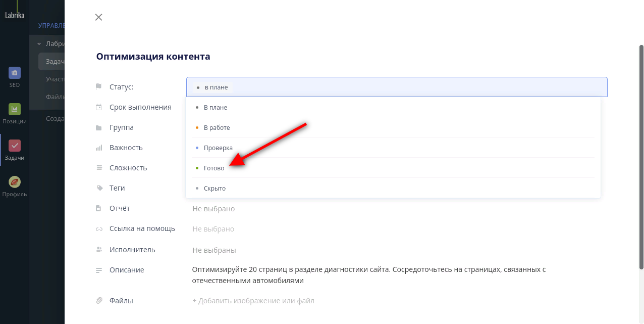Click the Теги label

117,188
